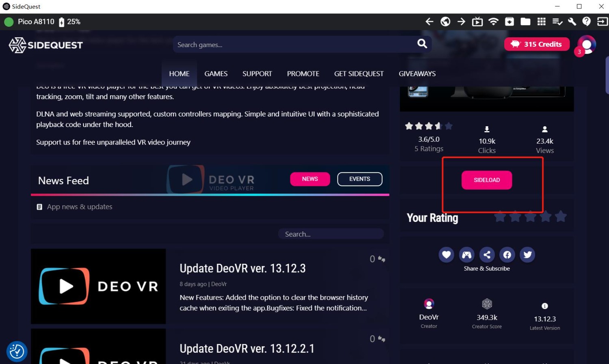
Task: Click the DeoVr creator avatar
Action: point(429,304)
